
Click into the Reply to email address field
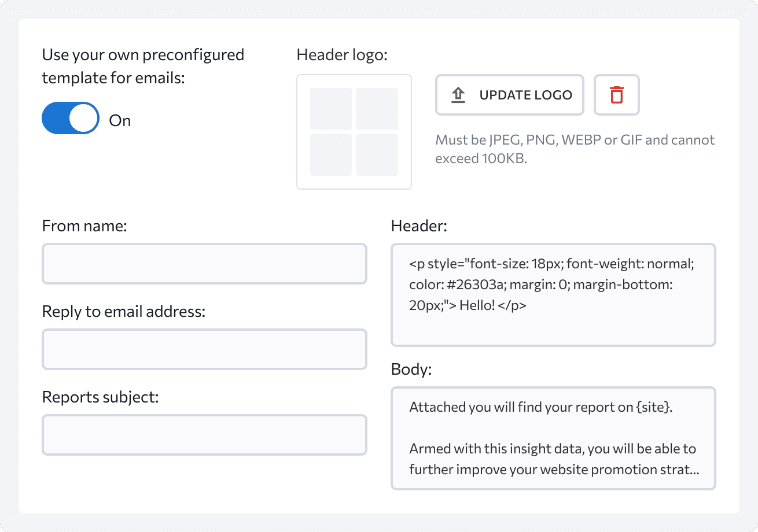click(x=204, y=349)
